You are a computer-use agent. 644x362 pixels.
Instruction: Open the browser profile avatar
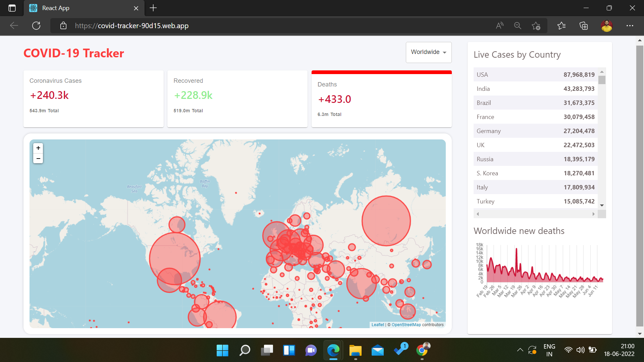click(x=606, y=25)
